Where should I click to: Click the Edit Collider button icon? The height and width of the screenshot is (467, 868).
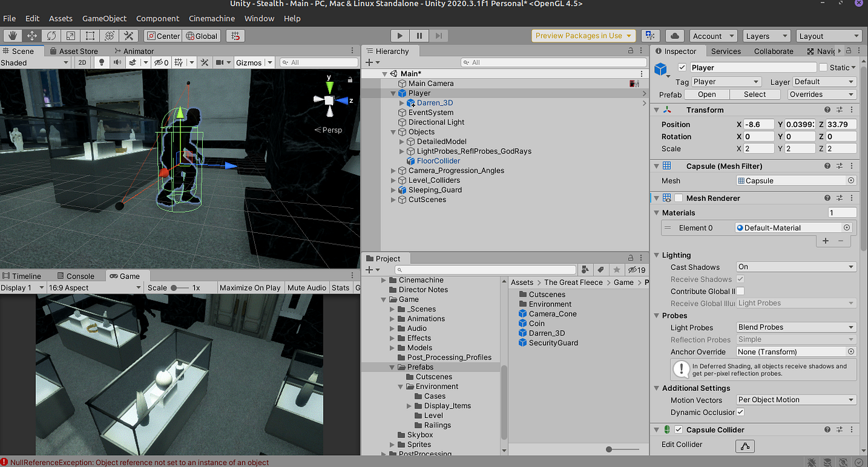pos(745,445)
